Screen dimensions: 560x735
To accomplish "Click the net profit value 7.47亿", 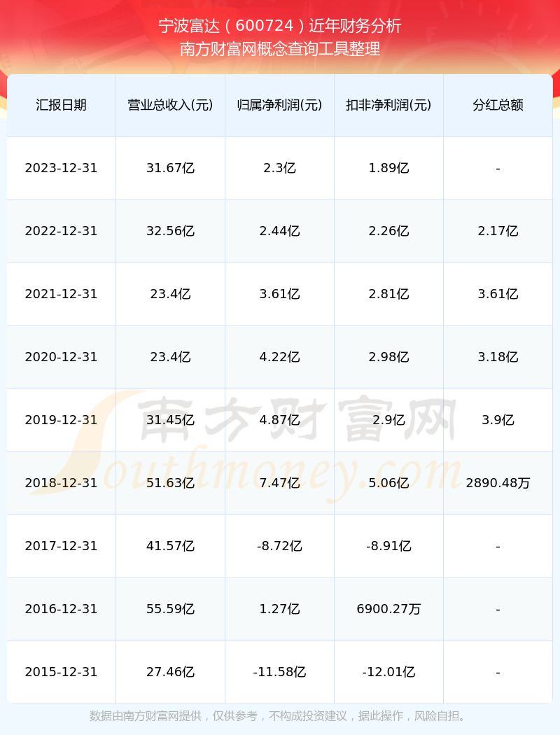I will point(280,483).
